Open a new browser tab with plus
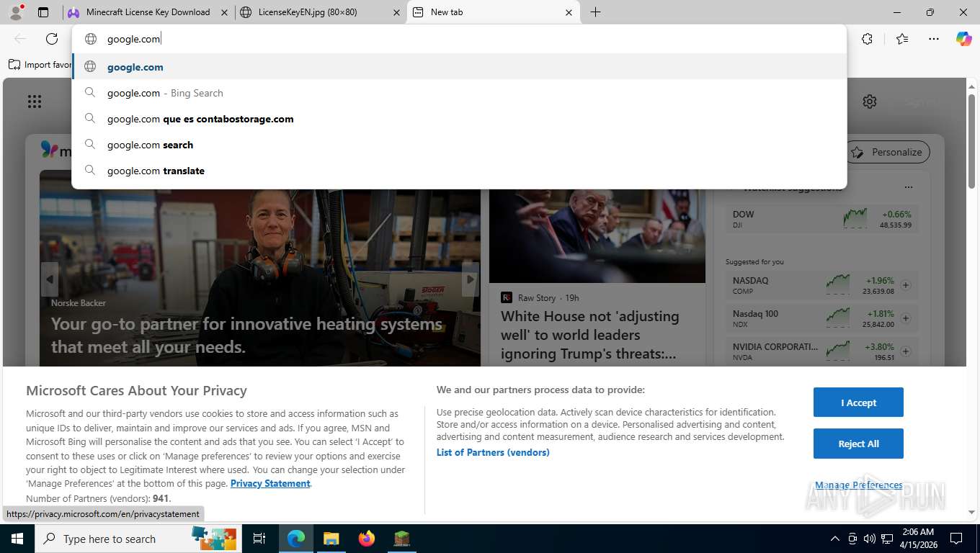The width and height of the screenshot is (980, 553). pos(595,12)
